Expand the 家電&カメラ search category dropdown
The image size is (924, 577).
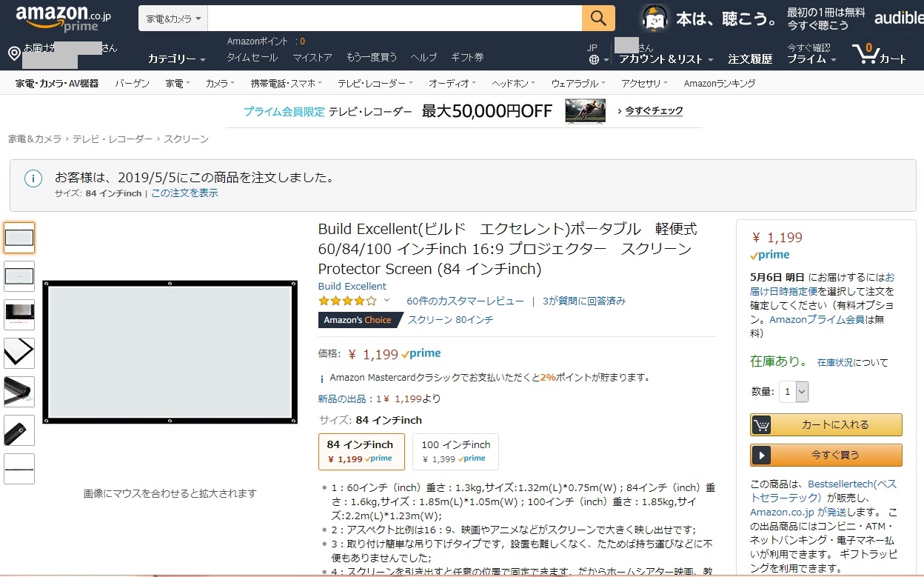[x=173, y=19]
